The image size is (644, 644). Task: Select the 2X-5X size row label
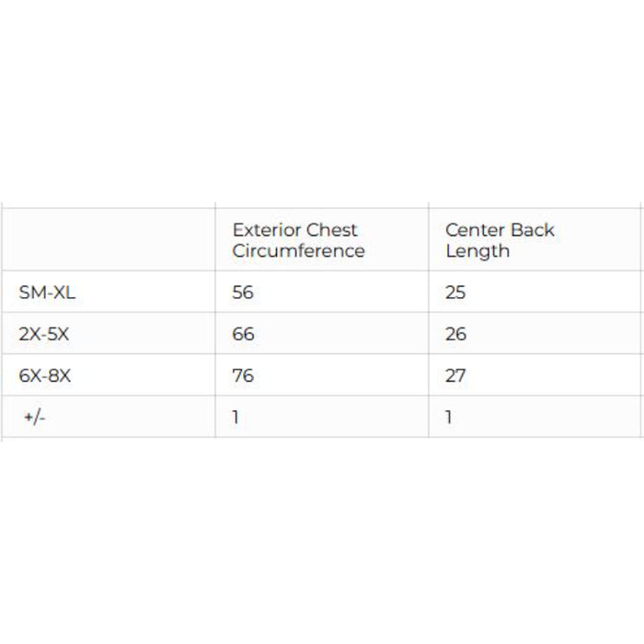click(44, 334)
